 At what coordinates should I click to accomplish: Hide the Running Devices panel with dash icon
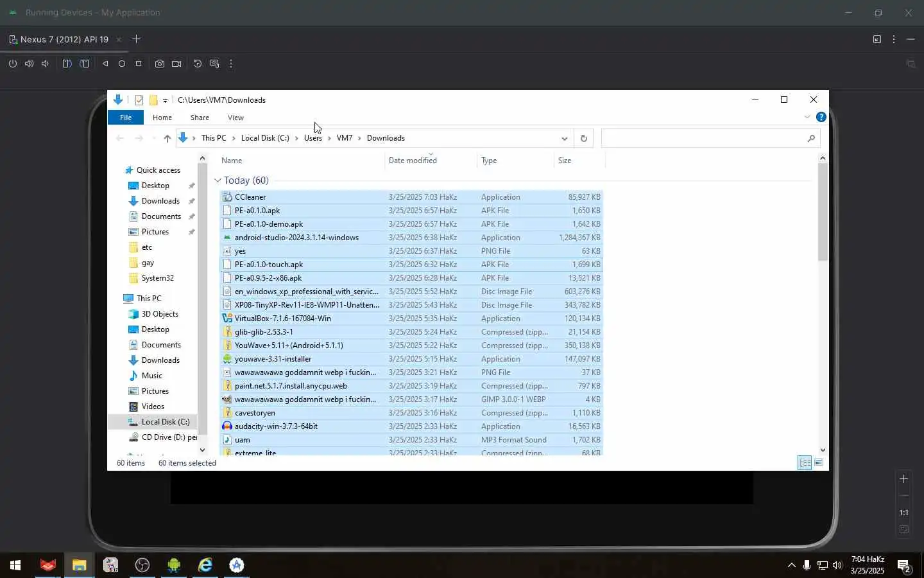click(x=911, y=39)
